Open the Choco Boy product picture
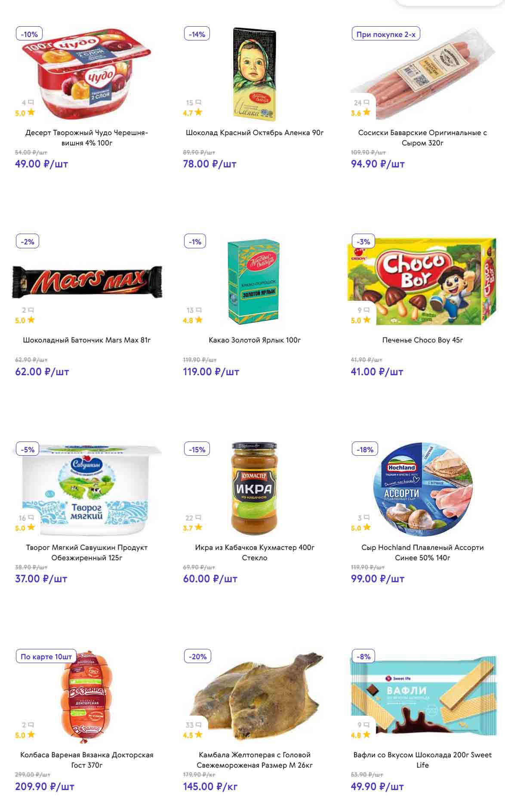This screenshot has width=505, height=812. click(422, 280)
